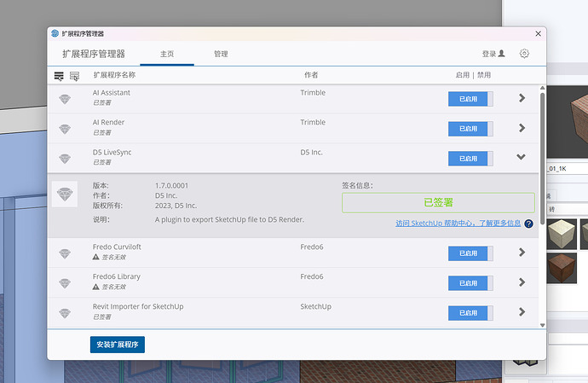Expand Fredo6 Library details chevron
Viewport: 588px width, 383px height.
pos(522,282)
